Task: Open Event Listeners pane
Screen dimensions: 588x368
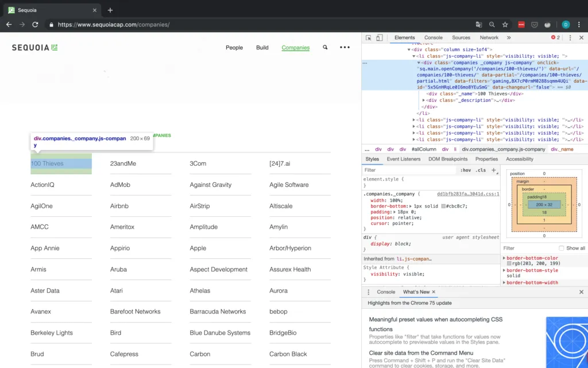Action: [404, 159]
